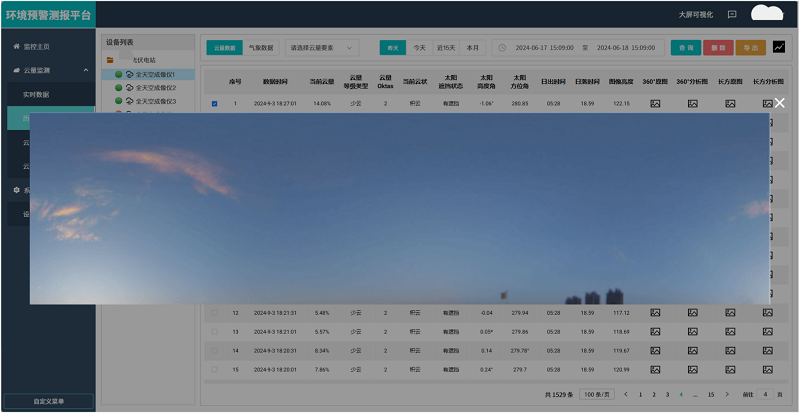The image size is (800, 413).
Task: Click the 前往 page number input field
Action: pos(764,395)
